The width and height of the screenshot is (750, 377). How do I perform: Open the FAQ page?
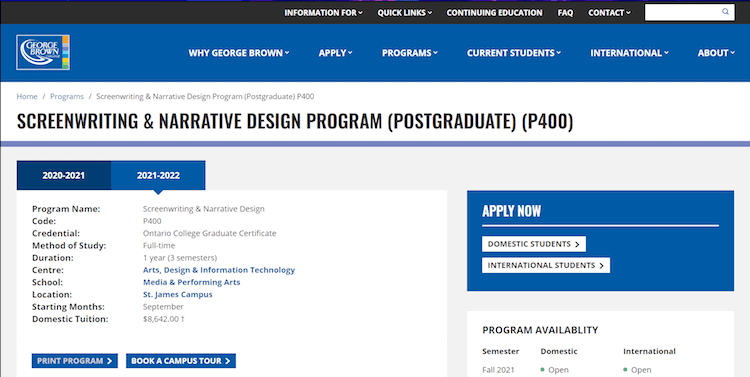[565, 13]
